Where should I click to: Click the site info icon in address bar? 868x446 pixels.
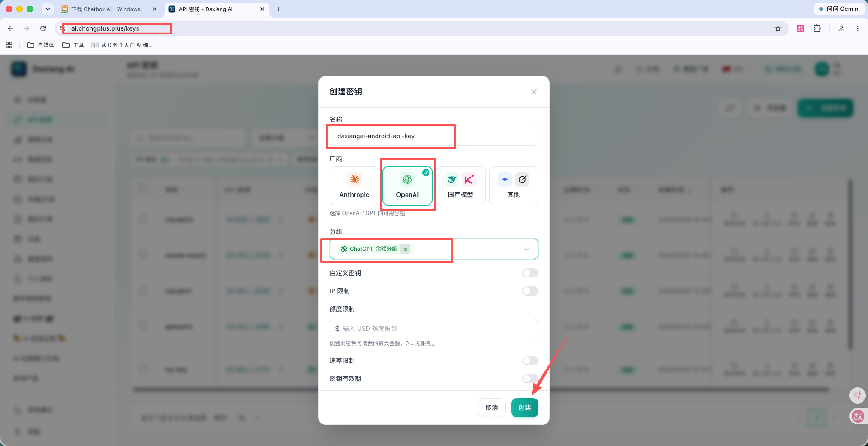[63, 28]
